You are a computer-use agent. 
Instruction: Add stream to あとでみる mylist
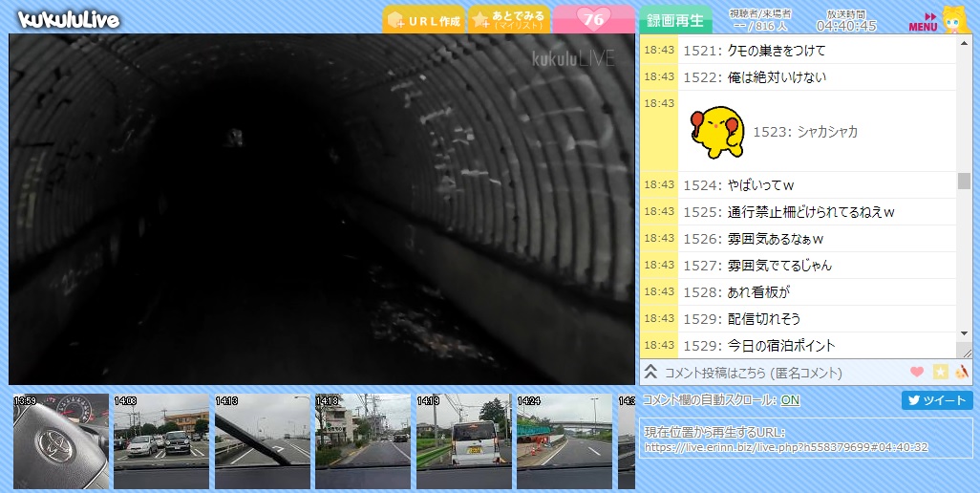click(x=508, y=20)
